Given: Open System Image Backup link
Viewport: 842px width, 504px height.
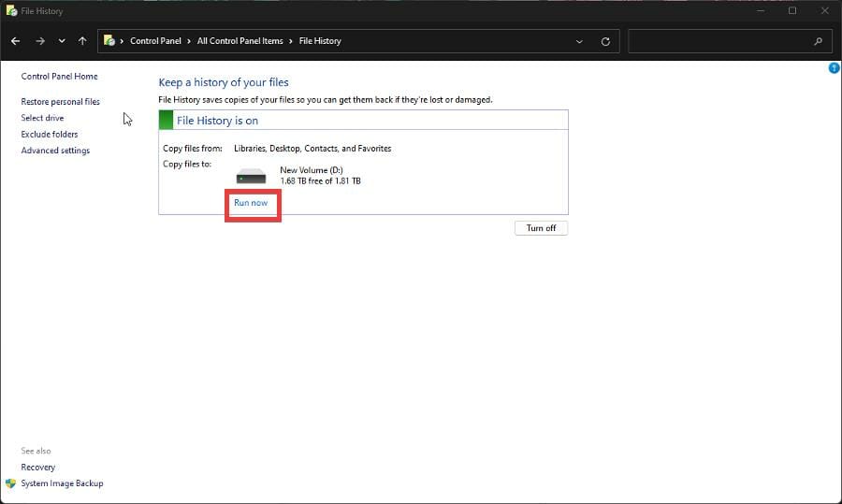Looking at the screenshot, I should click(x=62, y=483).
